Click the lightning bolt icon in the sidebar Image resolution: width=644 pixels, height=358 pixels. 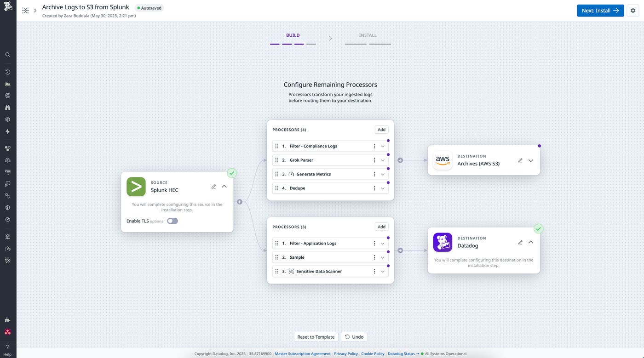pos(7,131)
